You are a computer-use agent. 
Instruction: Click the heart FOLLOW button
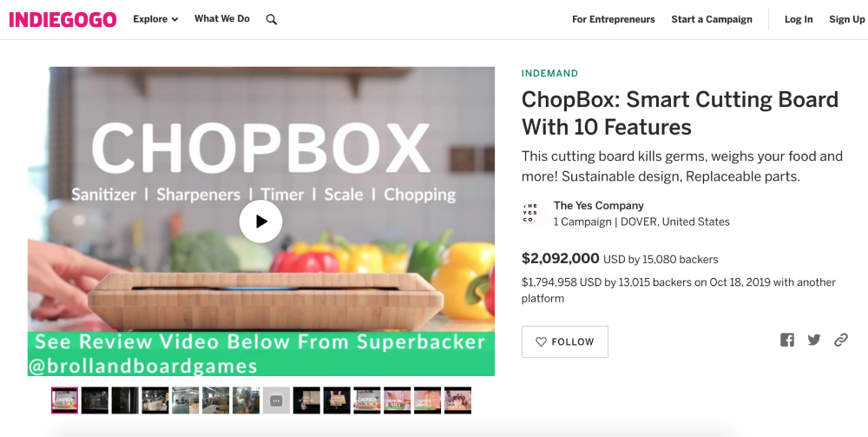[565, 341]
